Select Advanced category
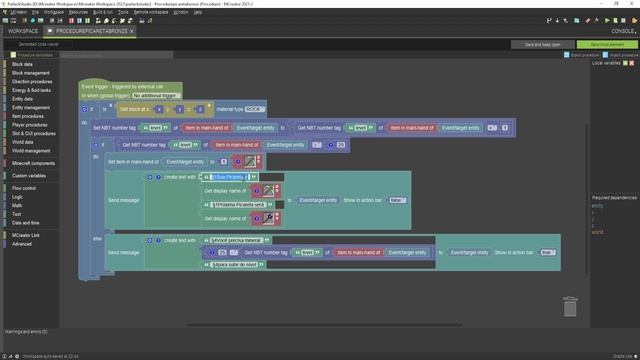Viewport: 640px width, 360px height. [22, 244]
